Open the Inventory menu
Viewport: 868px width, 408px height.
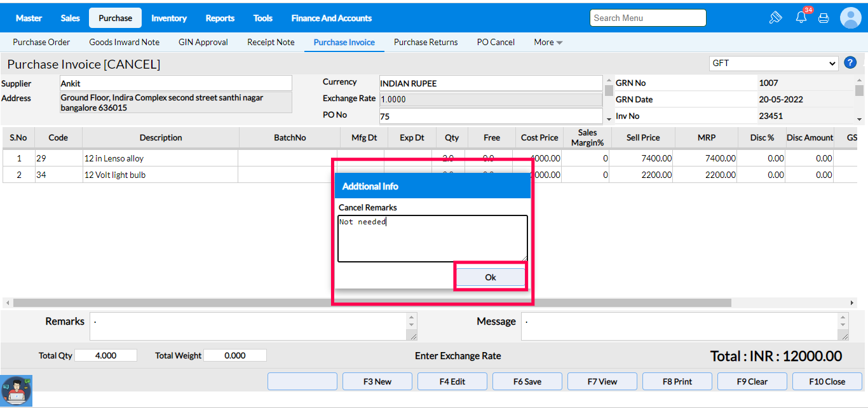tap(169, 18)
